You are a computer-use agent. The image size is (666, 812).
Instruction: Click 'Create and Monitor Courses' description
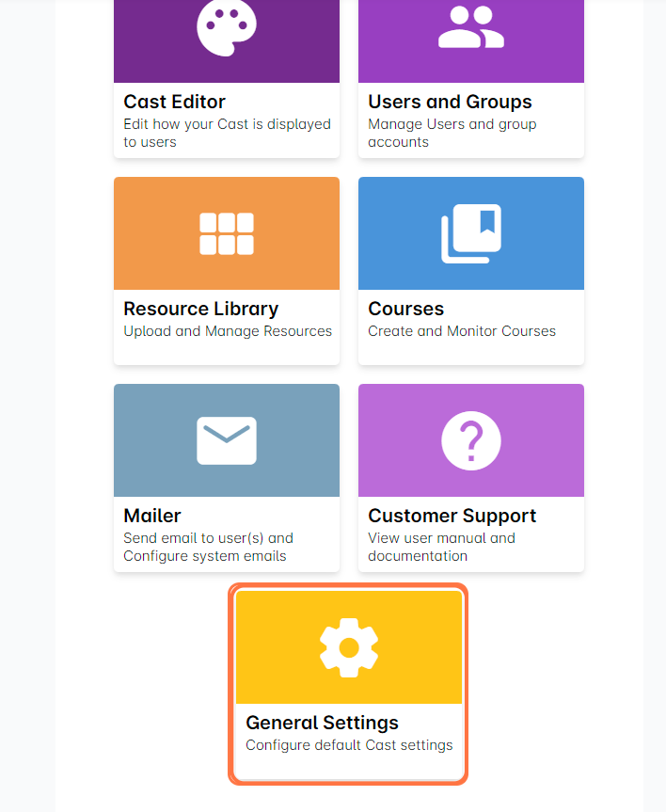click(x=462, y=331)
